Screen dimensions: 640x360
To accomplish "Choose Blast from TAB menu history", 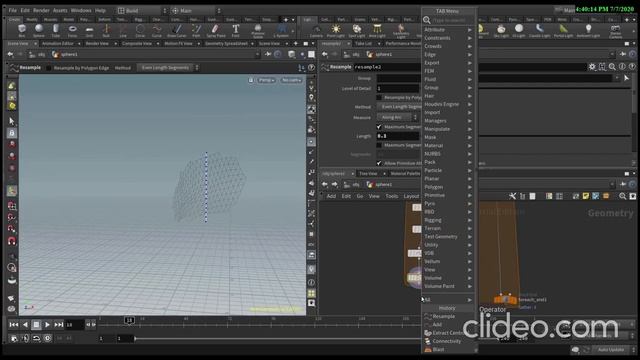I will (x=438, y=349).
